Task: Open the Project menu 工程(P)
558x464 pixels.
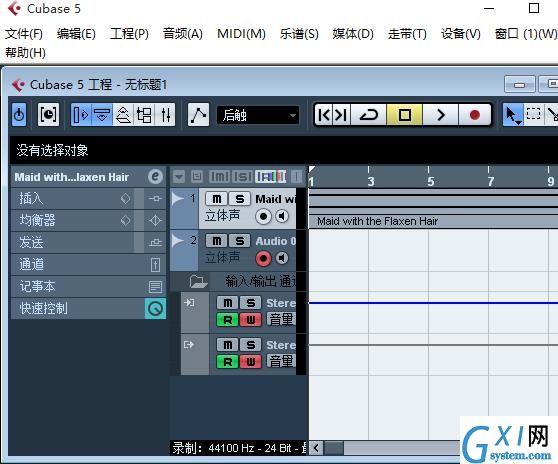Action: coord(129,34)
